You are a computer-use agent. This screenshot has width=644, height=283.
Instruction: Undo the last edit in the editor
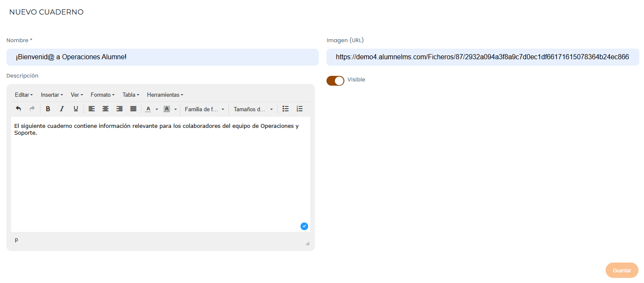pyautogui.click(x=18, y=109)
